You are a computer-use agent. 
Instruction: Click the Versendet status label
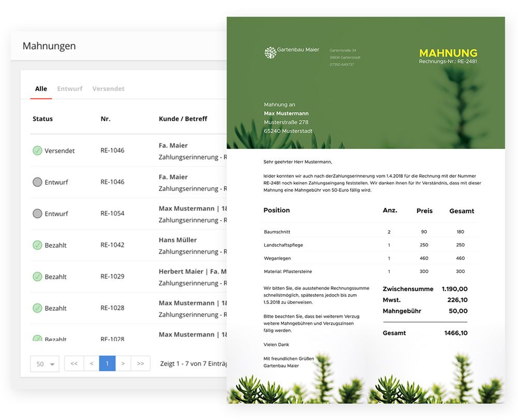point(60,151)
